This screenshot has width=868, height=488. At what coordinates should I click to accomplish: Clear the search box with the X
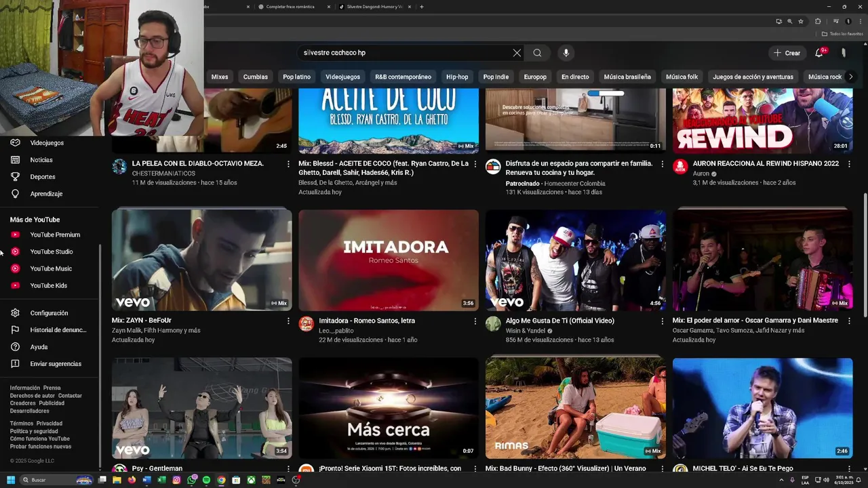click(x=517, y=53)
